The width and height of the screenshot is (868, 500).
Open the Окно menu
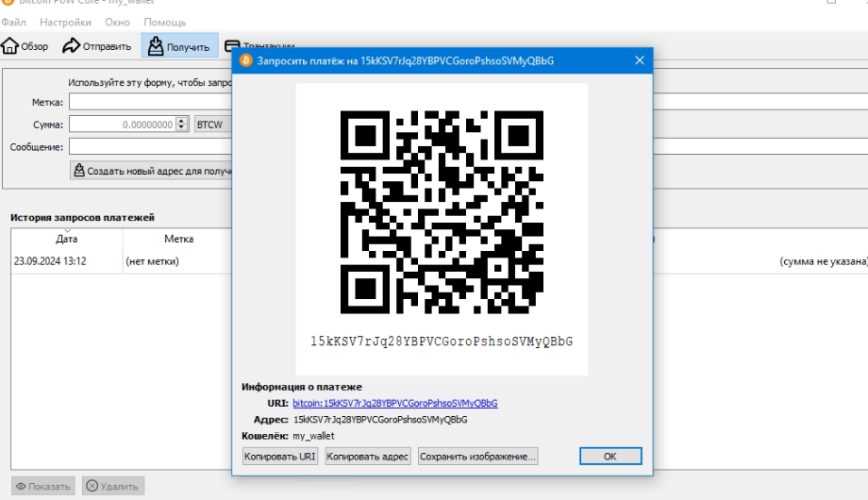point(117,22)
